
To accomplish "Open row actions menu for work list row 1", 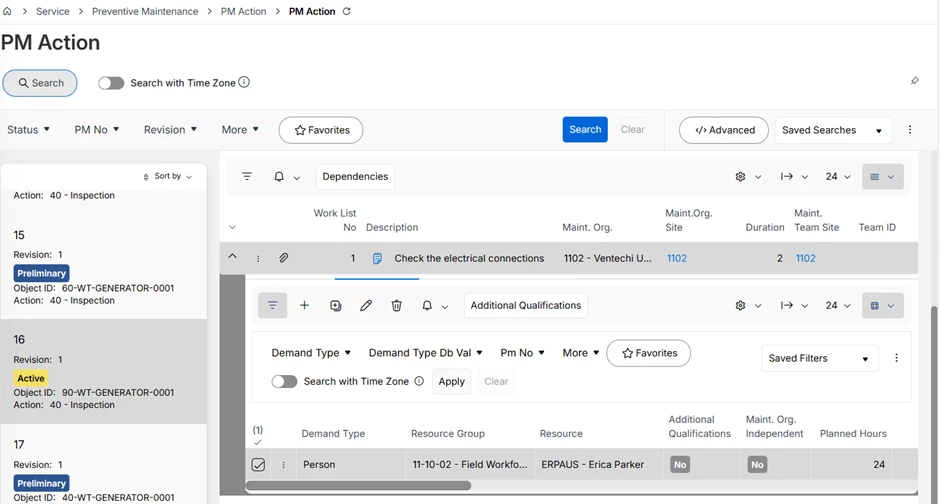I will pyautogui.click(x=258, y=258).
